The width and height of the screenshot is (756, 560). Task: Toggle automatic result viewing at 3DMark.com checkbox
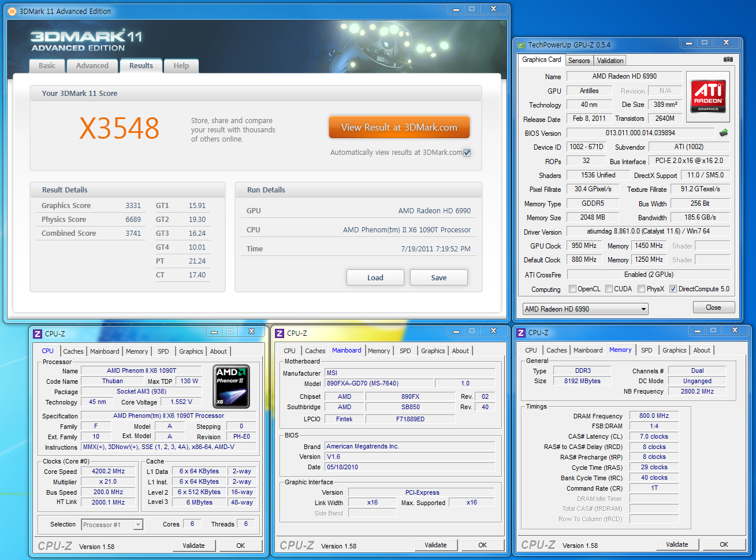pos(467,153)
